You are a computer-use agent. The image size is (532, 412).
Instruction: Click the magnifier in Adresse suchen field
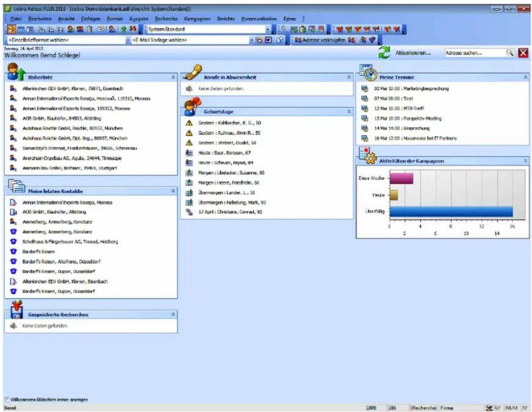tap(509, 52)
